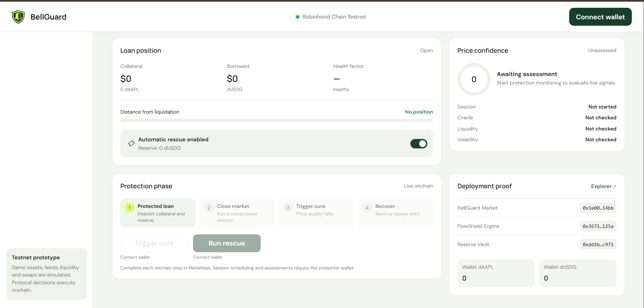Image resolution: width=644 pixels, height=308 pixels.
Task: Click the Collateral $0 amount
Action: coord(126,79)
